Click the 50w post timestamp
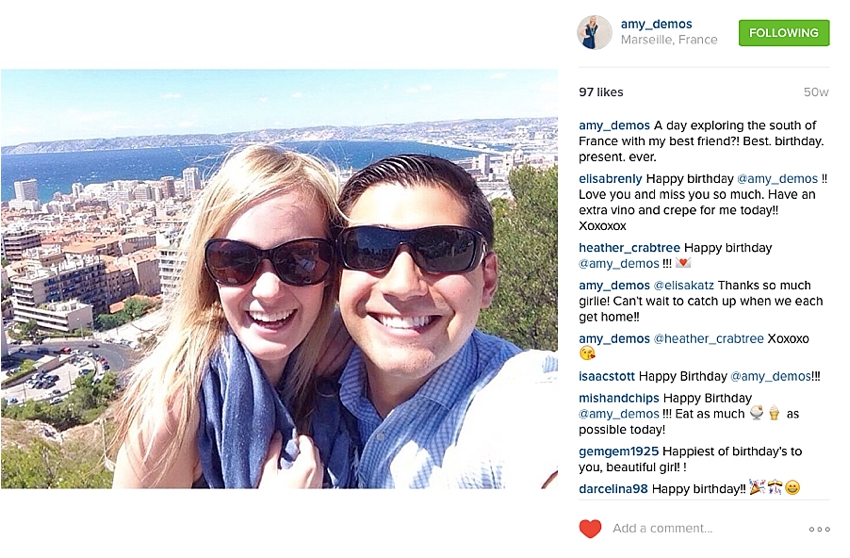 tap(816, 92)
